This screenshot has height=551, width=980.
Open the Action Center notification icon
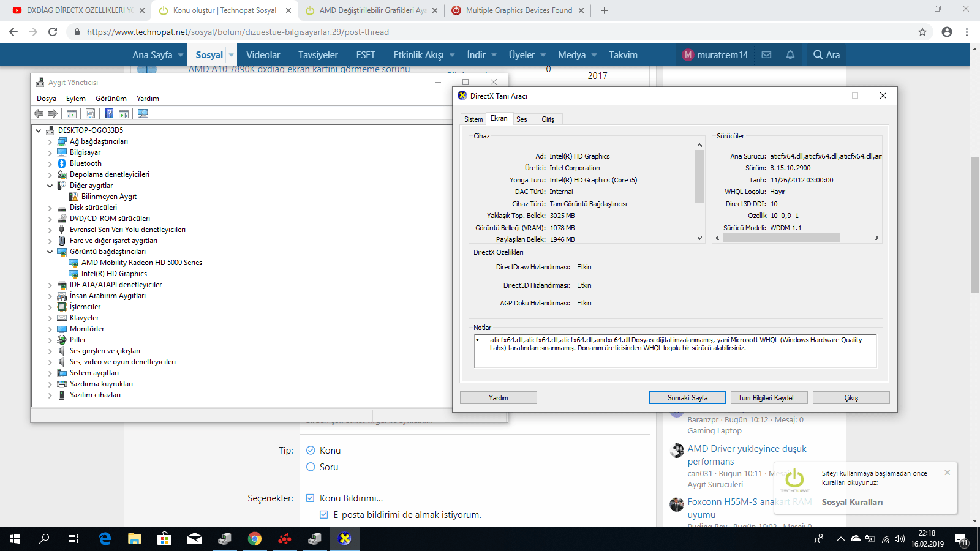pyautogui.click(x=961, y=539)
